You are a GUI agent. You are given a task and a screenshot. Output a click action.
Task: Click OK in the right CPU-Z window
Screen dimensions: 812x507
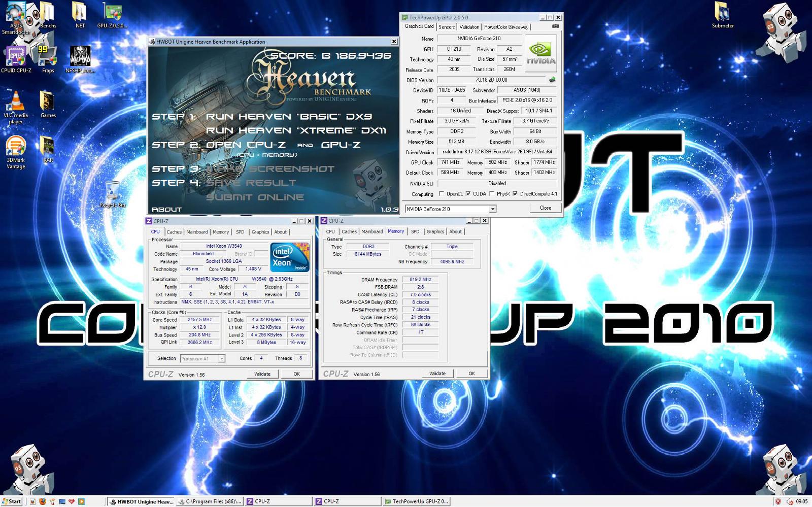pyautogui.click(x=471, y=373)
